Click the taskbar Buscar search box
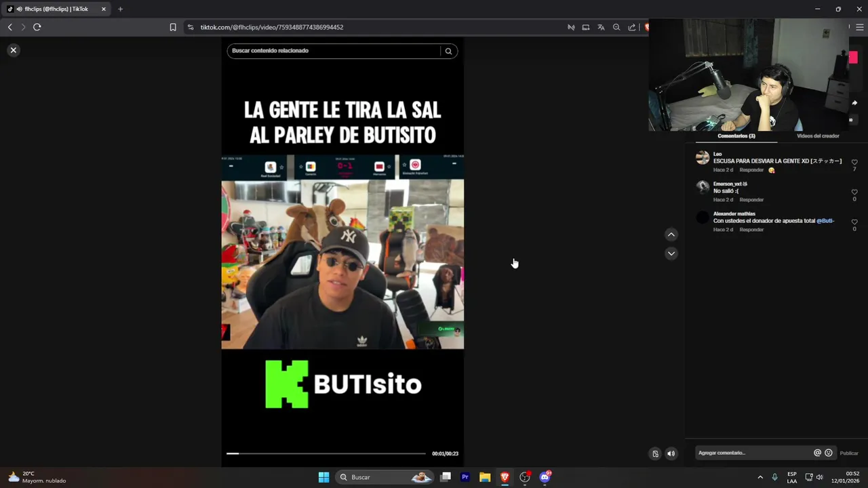 (x=385, y=477)
